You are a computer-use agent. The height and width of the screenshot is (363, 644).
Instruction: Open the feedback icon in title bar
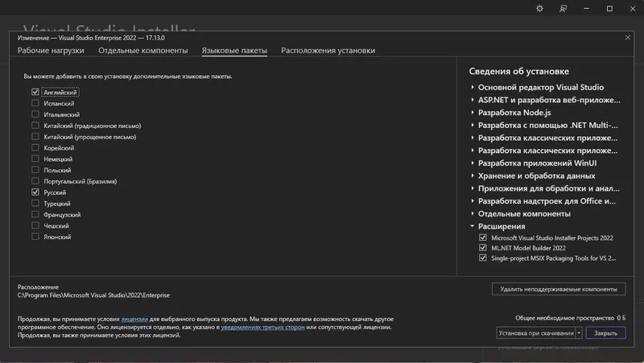pos(563,8)
